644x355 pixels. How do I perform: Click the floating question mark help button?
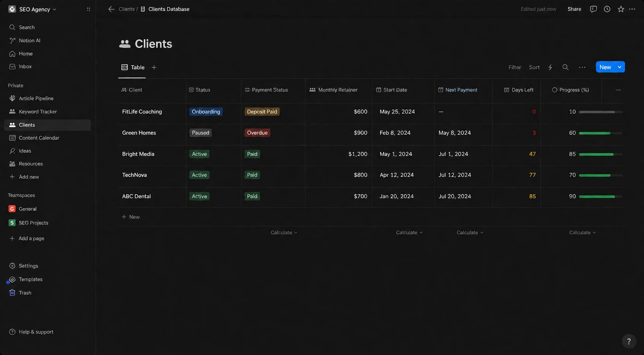629,341
